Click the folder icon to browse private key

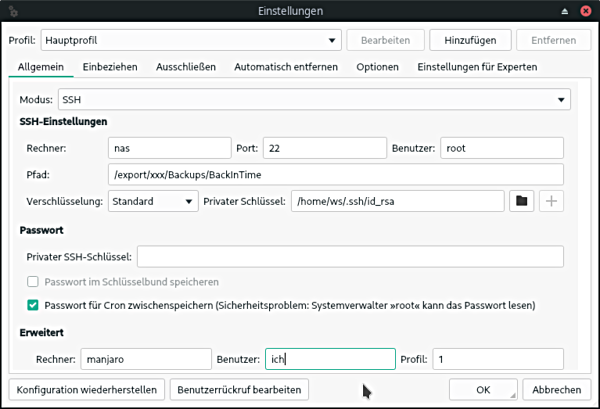click(521, 201)
